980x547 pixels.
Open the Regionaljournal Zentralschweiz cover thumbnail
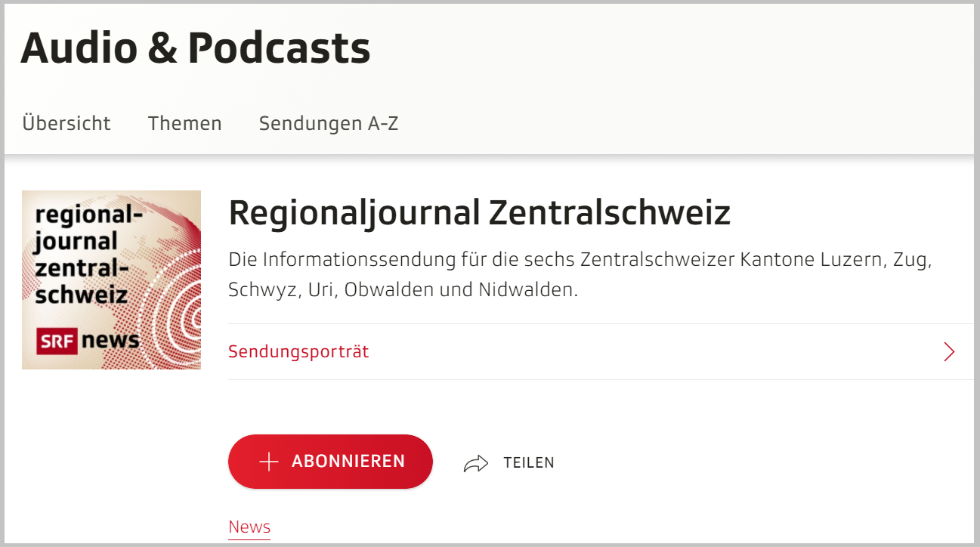(x=111, y=280)
